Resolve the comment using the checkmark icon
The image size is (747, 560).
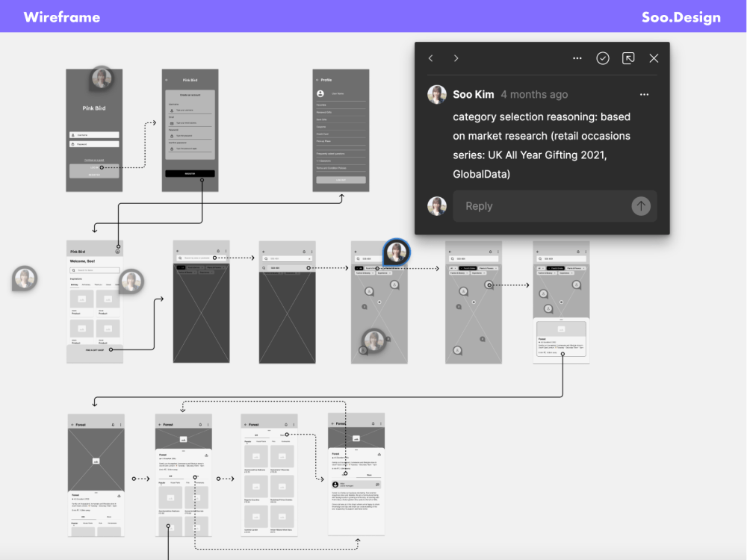point(602,58)
